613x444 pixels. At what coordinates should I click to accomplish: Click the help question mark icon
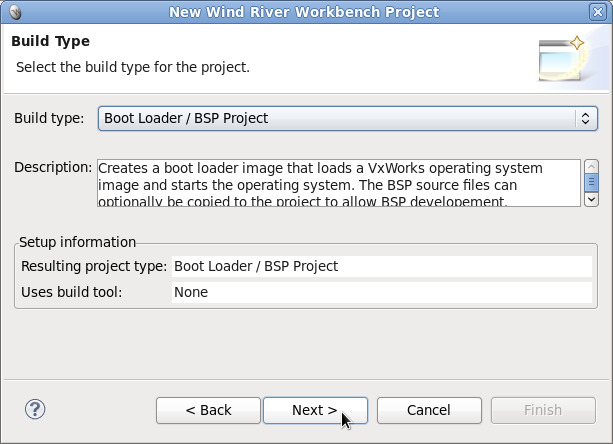click(35, 409)
